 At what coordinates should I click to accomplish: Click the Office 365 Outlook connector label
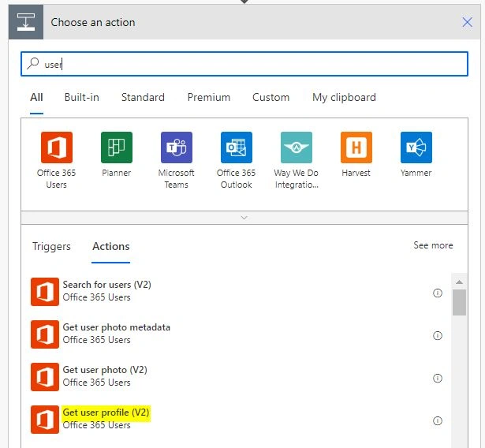(x=237, y=178)
